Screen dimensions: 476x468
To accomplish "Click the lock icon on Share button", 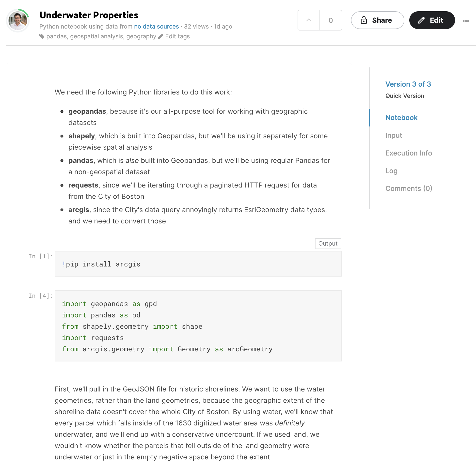I will (x=364, y=20).
